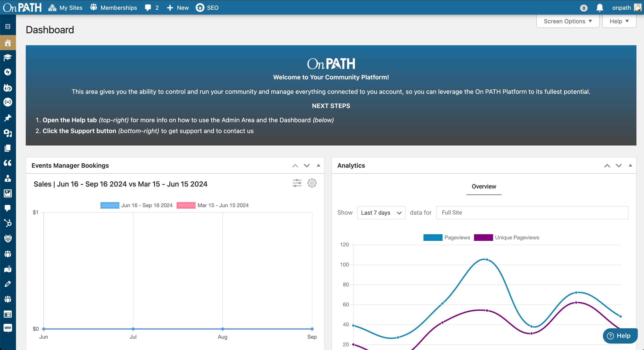Expand the Help tab dropdown at top right
This screenshot has height=350, width=644.
(x=619, y=21)
